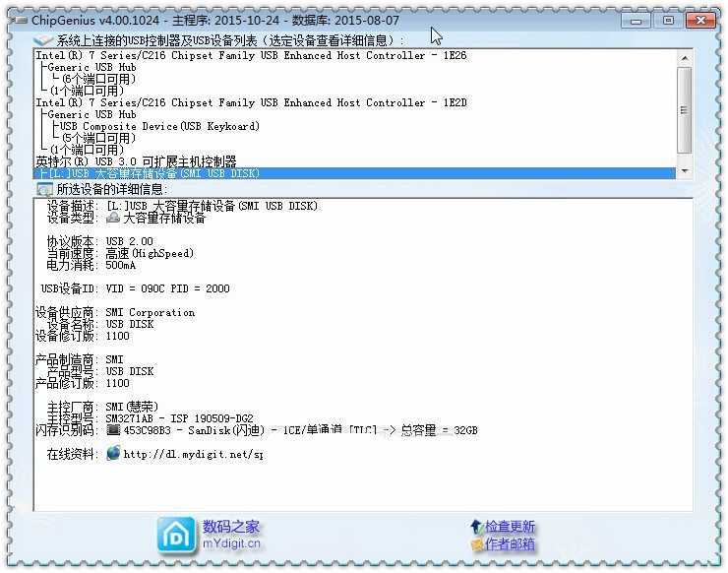Click the mYdigit house logo icon
Screen dimensions: 728x573
[x=176, y=535]
